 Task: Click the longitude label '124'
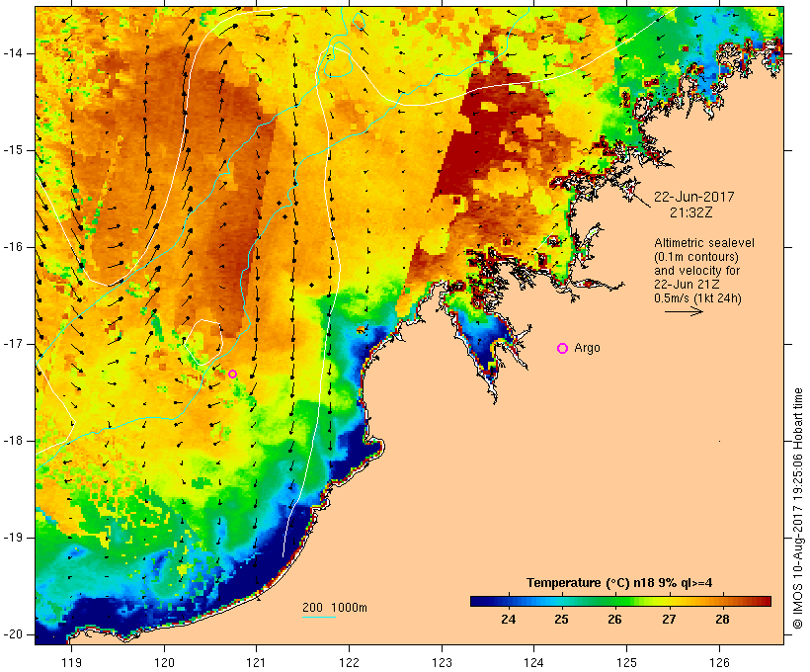coord(534,662)
